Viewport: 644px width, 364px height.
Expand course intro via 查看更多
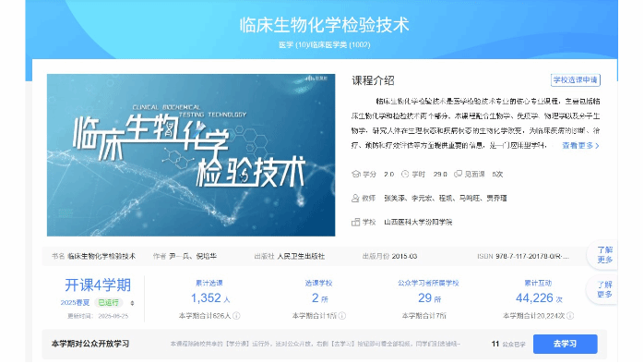coord(580,146)
